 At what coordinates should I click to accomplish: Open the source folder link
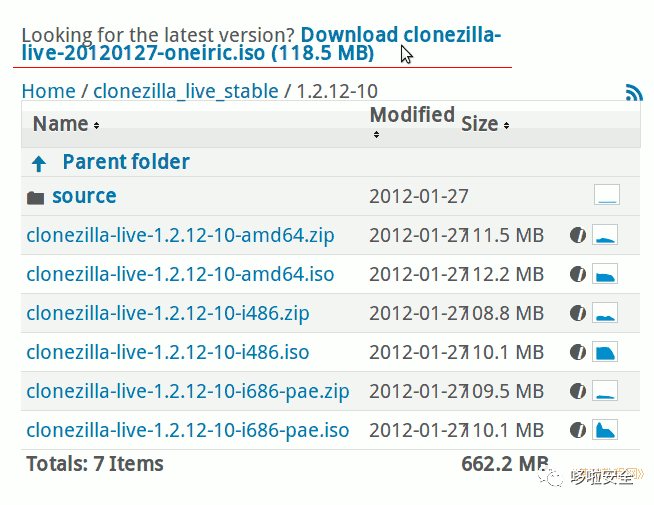coord(84,196)
